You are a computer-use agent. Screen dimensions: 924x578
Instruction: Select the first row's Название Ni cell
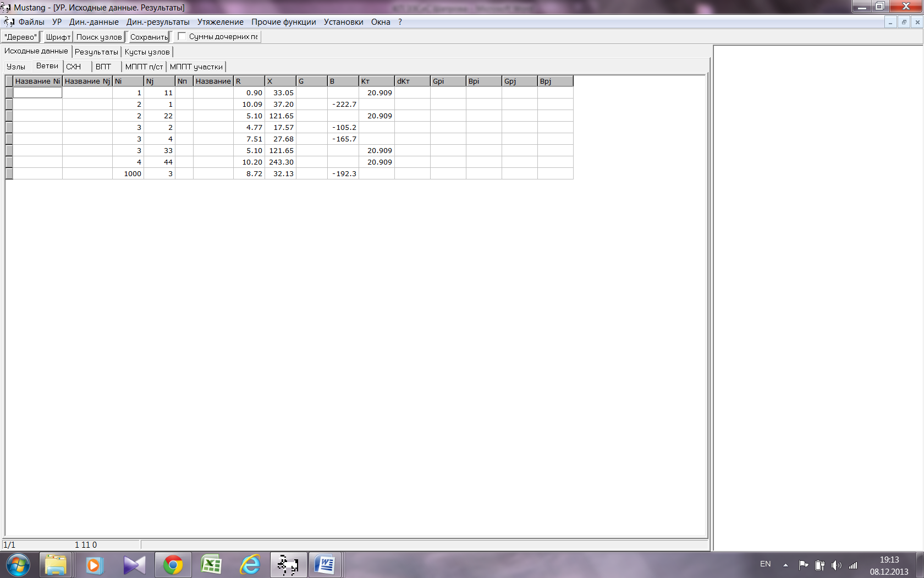coord(37,92)
